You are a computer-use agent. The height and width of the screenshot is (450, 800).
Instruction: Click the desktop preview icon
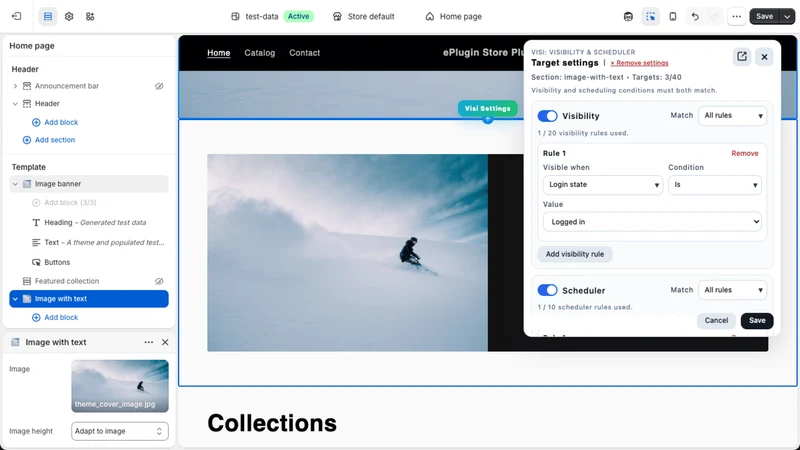628,16
